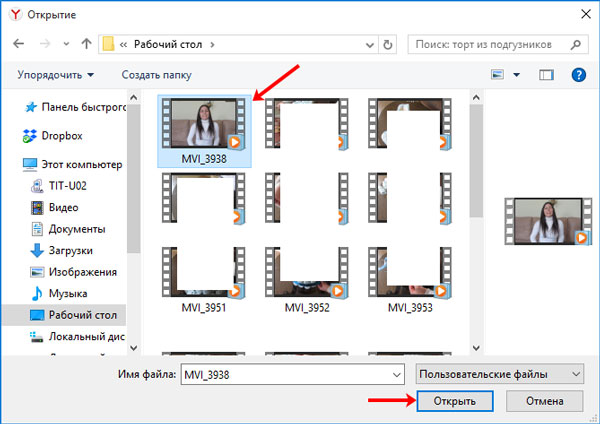The width and height of the screenshot is (600, 424).
Task: Click Создать папку in the toolbar
Action: (x=156, y=75)
